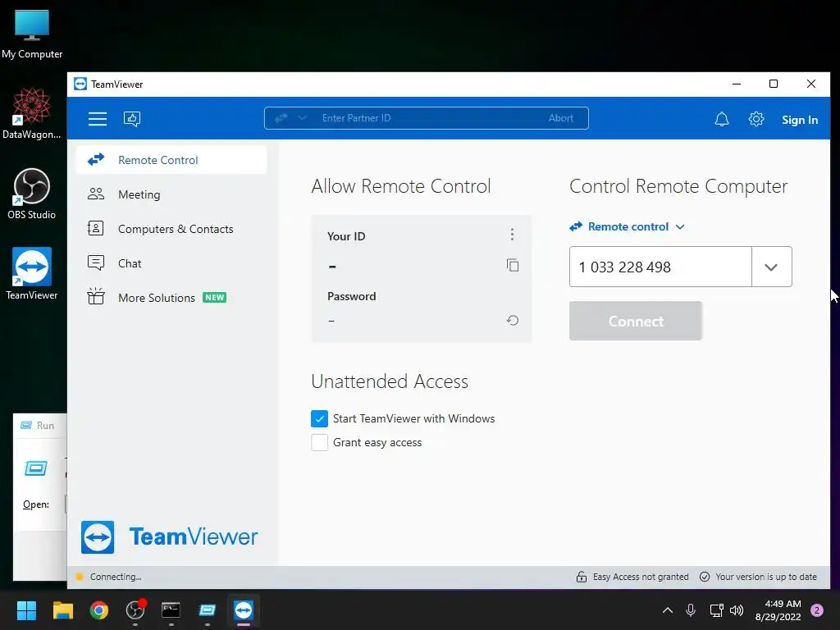
Task: Click Abort in the top partner bar
Action: [560, 118]
